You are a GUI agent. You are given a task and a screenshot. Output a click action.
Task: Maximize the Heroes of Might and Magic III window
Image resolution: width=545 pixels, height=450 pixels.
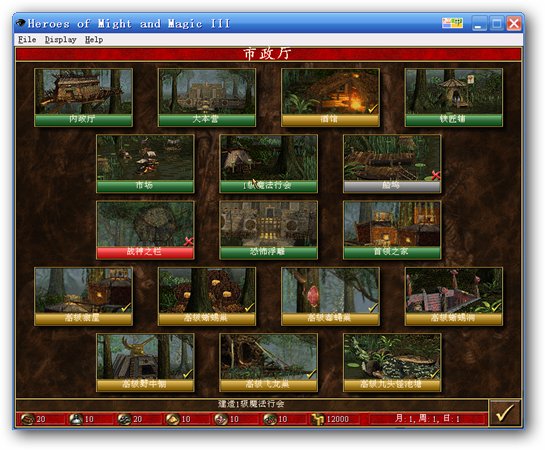(x=497, y=24)
